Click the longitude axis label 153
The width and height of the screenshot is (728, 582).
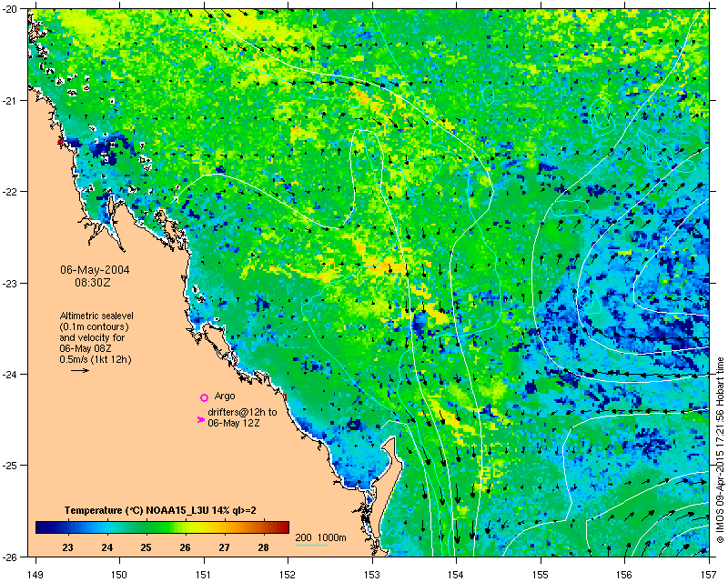click(372, 575)
